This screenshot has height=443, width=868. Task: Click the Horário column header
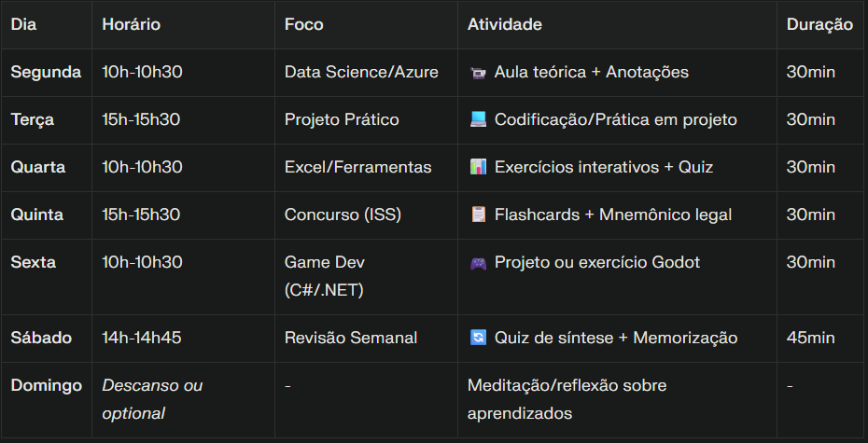pos(132,25)
